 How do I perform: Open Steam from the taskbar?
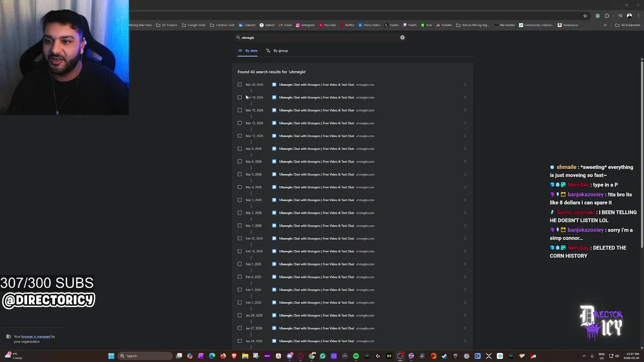pos(444,356)
